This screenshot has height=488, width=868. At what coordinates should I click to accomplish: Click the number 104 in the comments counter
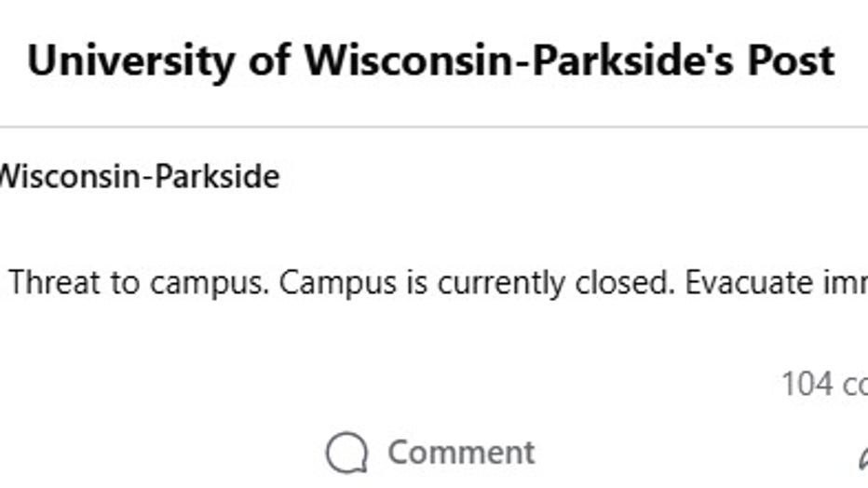coord(807,383)
